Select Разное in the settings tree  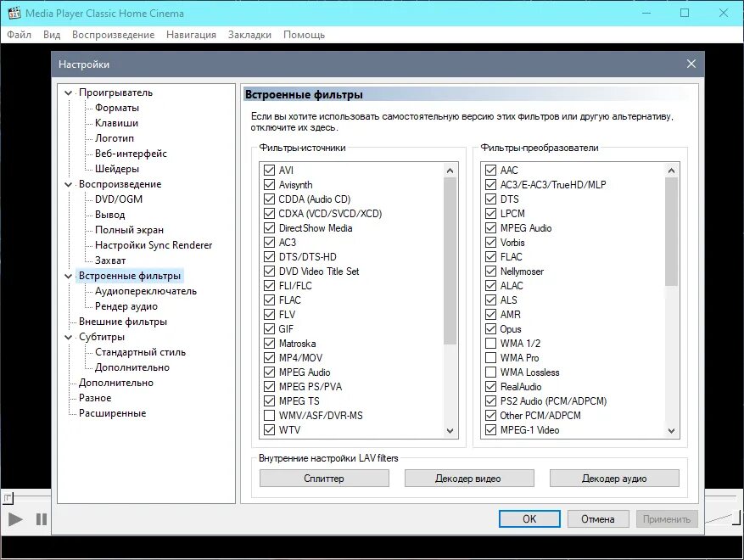95,398
